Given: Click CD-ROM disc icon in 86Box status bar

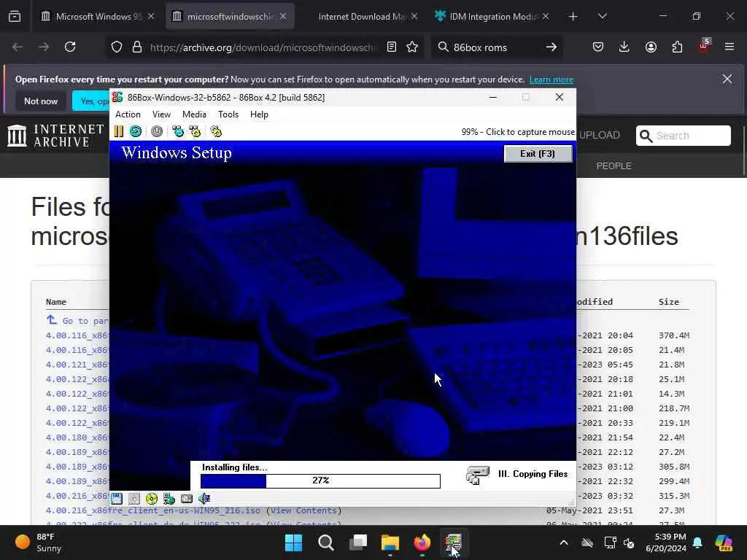Looking at the screenshot, I should click(152, 499).
